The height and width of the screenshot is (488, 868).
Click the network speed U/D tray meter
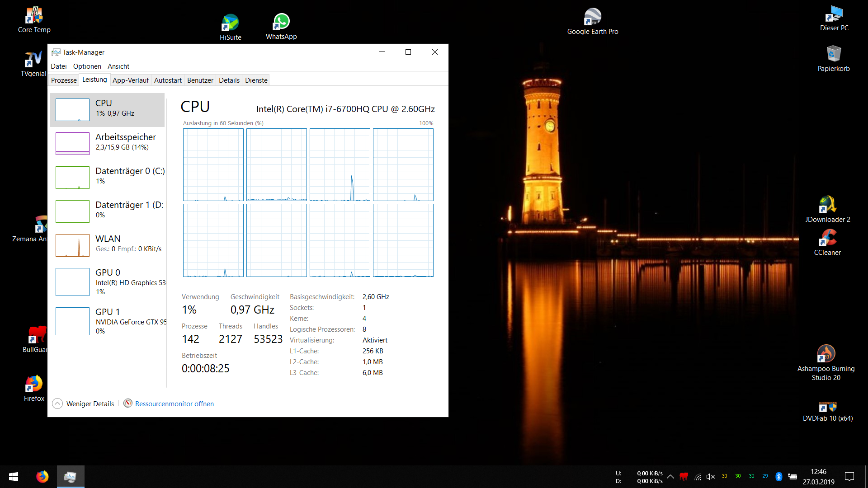pos(639,477)
